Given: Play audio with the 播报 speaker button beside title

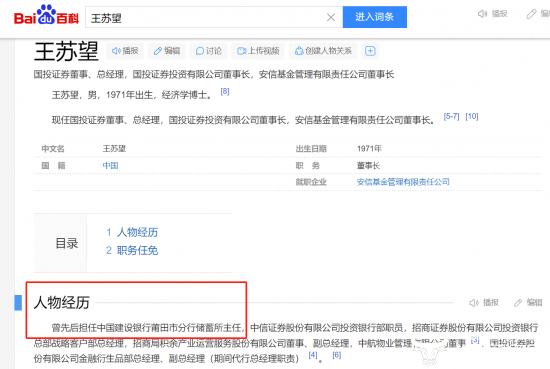Looking at the screenshot, I should point(125,51).
